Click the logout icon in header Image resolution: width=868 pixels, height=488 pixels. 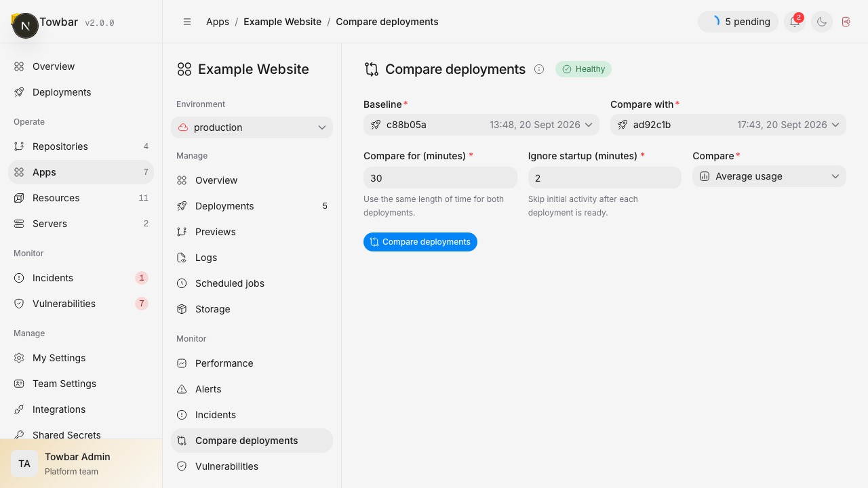point(846,22)
